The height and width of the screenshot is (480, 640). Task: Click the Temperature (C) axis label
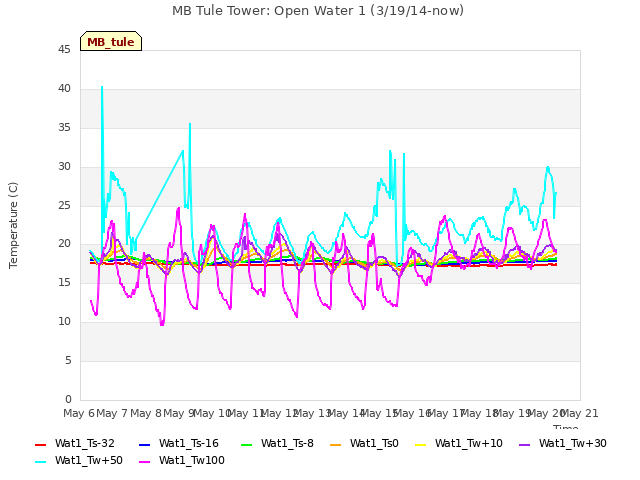[13, 225]
